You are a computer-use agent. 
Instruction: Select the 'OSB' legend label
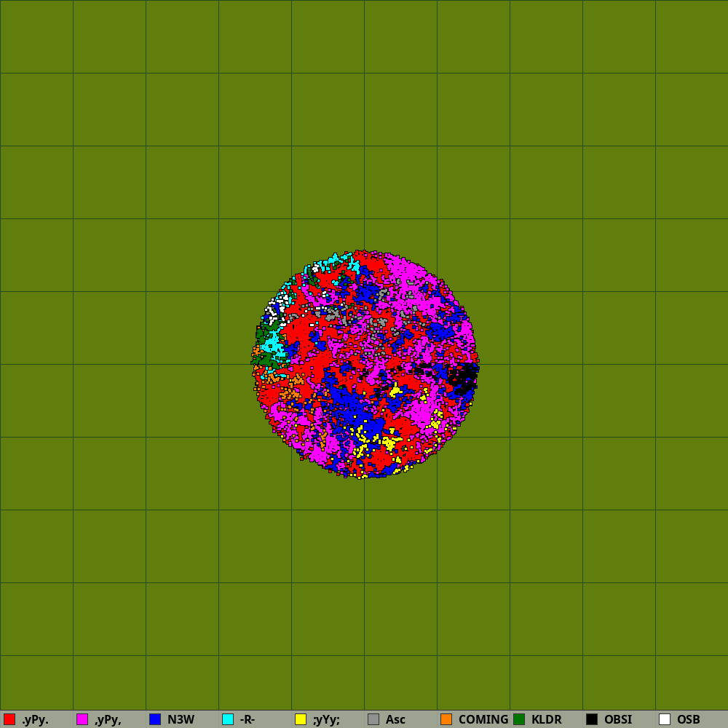(x=689, y=719)
